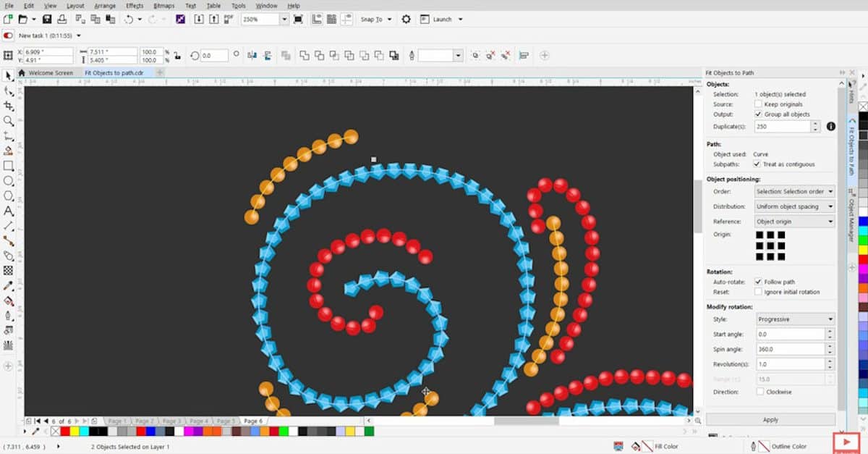This screenshot has width=868, height=454.
Task: Open the Effects menu
Action: [x=135, y=6]
